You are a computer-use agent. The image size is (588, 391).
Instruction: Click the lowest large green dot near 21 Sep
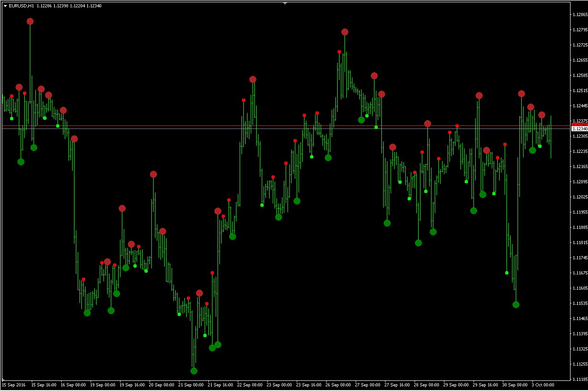pos(194,371)
